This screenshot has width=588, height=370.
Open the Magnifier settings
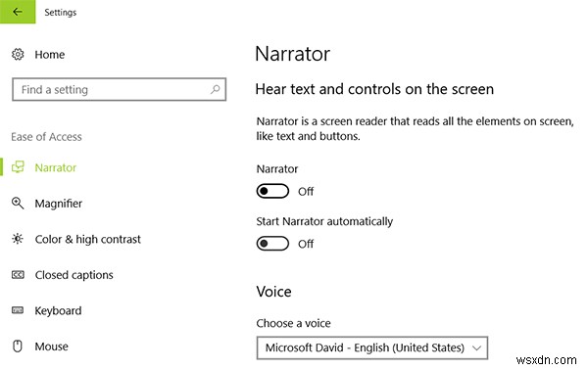pos(59,204)
